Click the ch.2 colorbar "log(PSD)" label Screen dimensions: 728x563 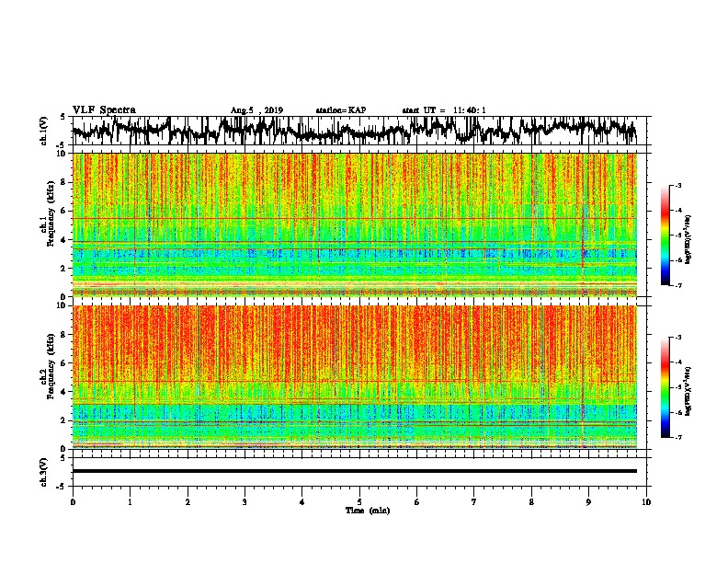[688, 391]
